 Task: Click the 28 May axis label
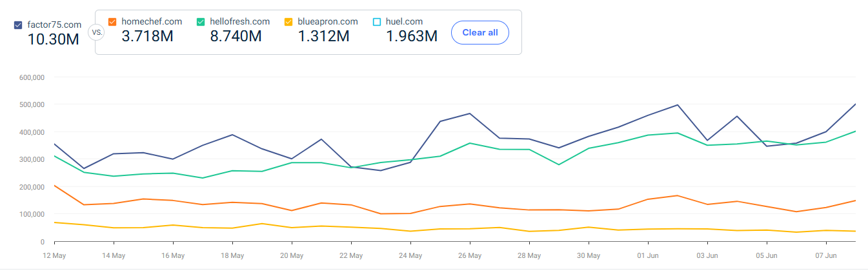coord(529,256)
